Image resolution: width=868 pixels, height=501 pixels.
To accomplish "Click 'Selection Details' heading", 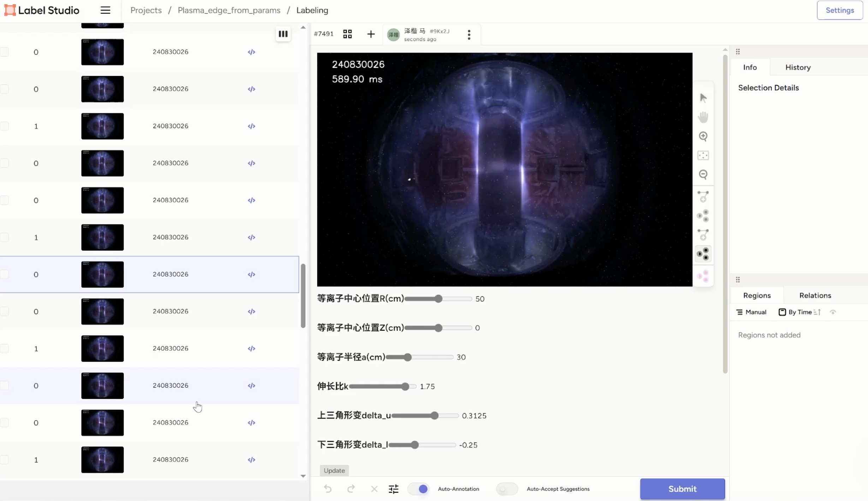I will (x=768, y=88).
